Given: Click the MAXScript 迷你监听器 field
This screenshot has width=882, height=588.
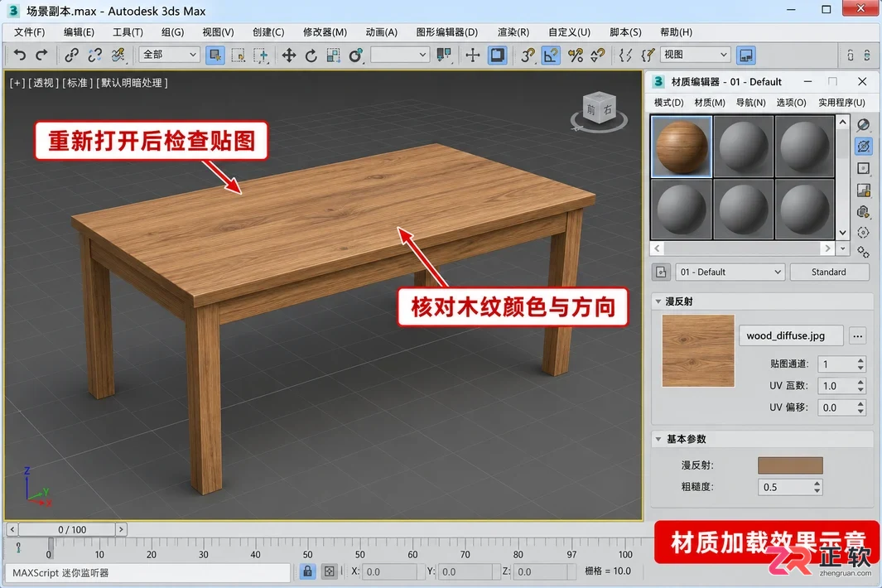Looking at the screenshot, I should [x=147, y=573].
